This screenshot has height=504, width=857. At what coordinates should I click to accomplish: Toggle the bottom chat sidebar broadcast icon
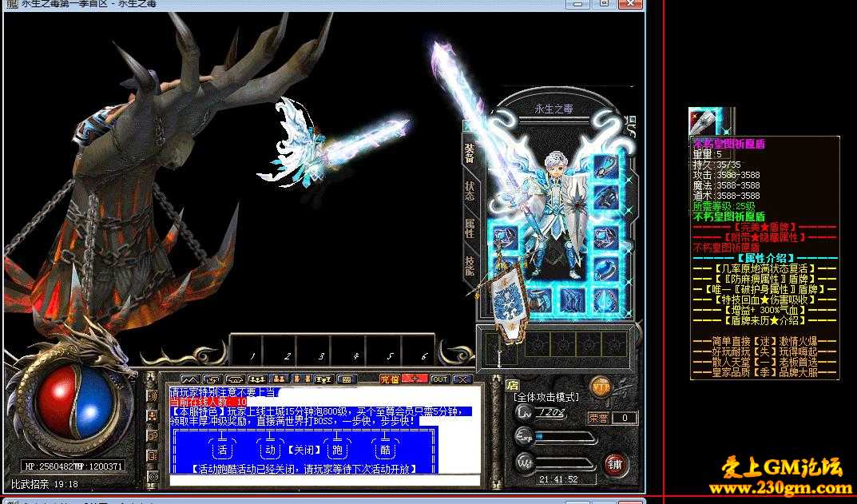152,476
